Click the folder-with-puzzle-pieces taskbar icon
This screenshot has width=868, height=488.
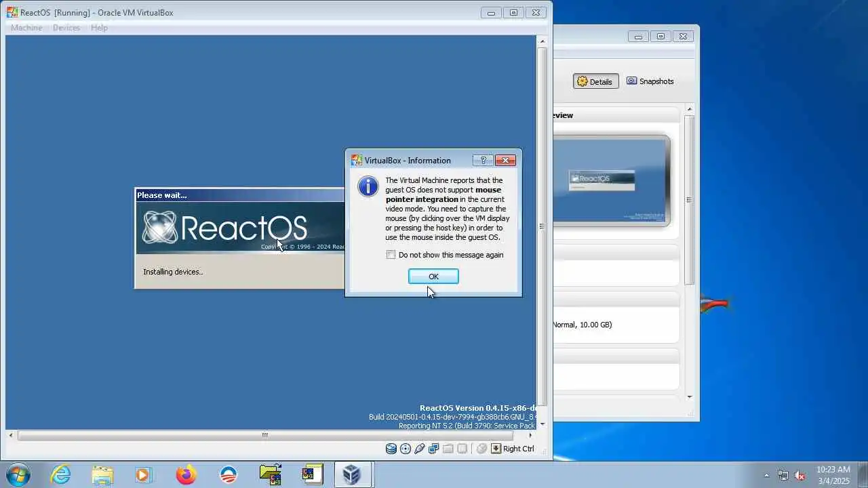click(271, 474)
